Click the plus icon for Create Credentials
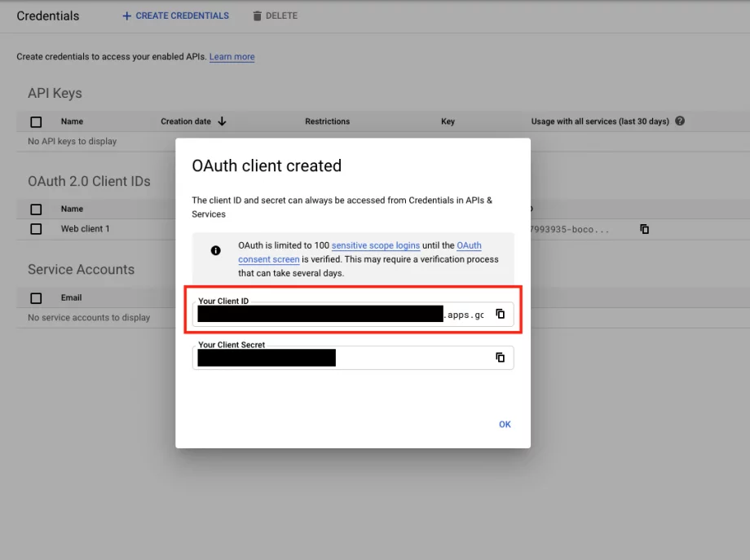Viewport: 750px width, 560px height. [126, 15]
